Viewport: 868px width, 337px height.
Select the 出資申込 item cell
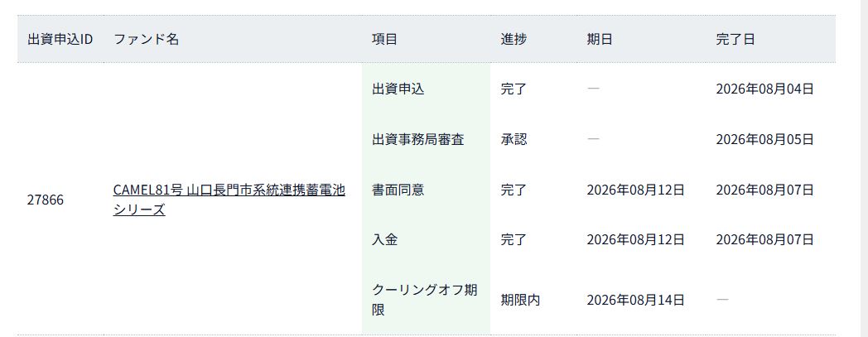click(x=427, y=89)
